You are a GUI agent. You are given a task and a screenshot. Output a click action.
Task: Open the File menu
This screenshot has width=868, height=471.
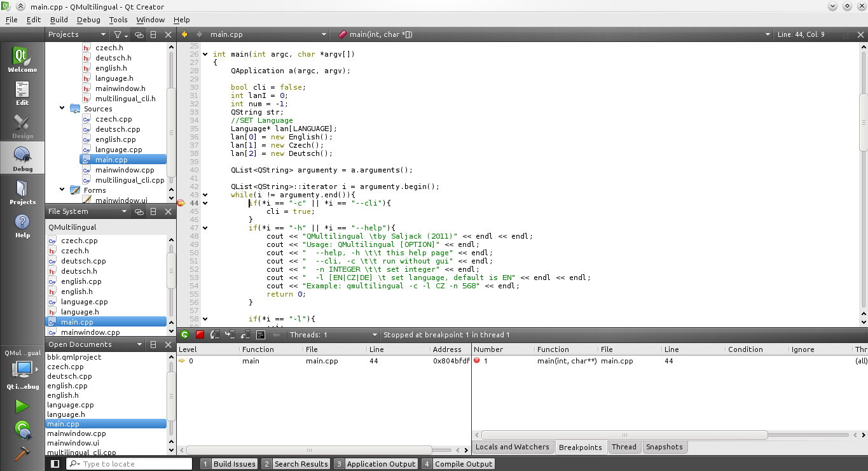tap(11, 20)
